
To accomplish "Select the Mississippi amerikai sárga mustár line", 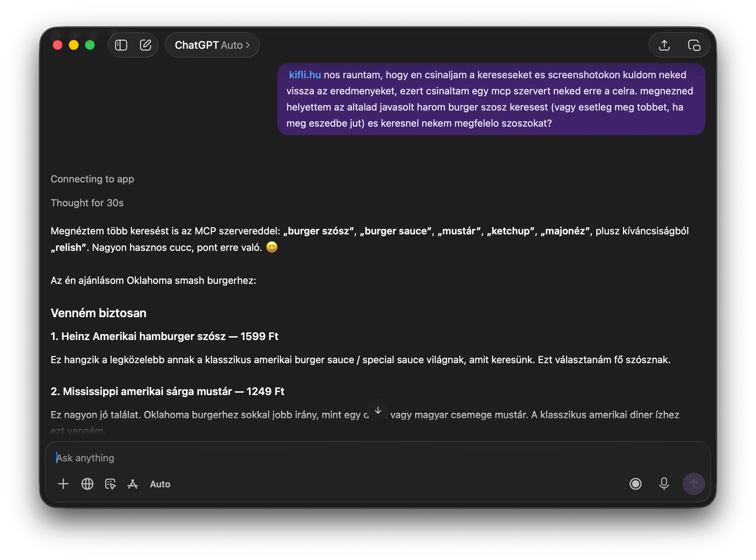I will pos(167,391).
